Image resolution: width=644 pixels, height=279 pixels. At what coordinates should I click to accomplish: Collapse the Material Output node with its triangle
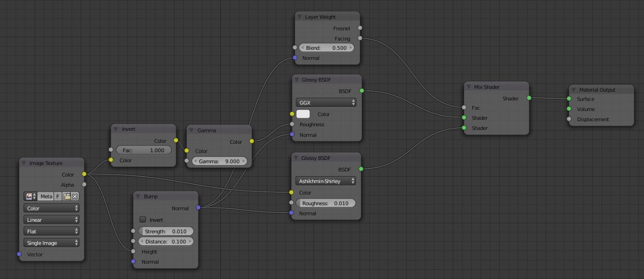coord(574,90)
